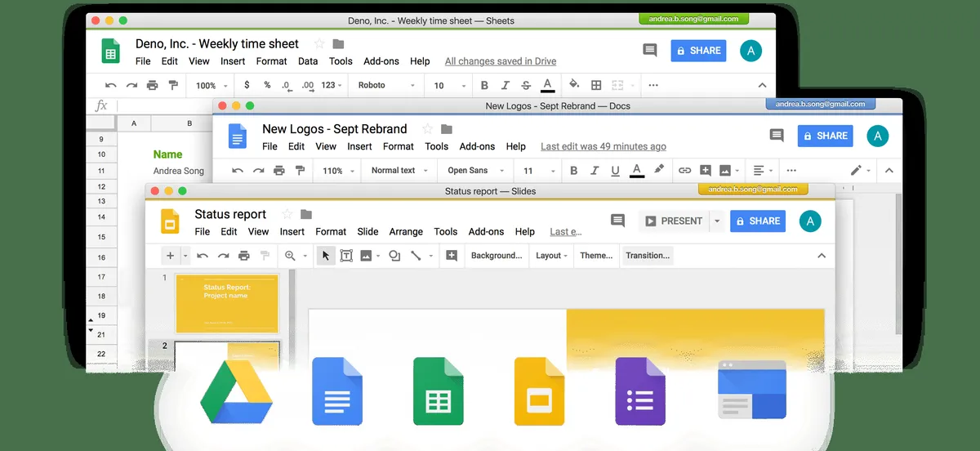Viewport: 980px width, 451px height.
Task: Open Add-ons menu in Sheets window
Action: coord(381,61)
